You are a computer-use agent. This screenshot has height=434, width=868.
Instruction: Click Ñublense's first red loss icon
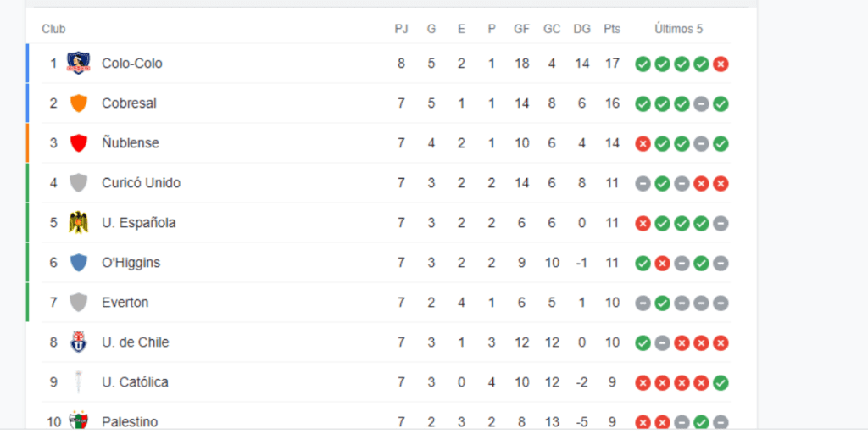click(x=643, y=144)
